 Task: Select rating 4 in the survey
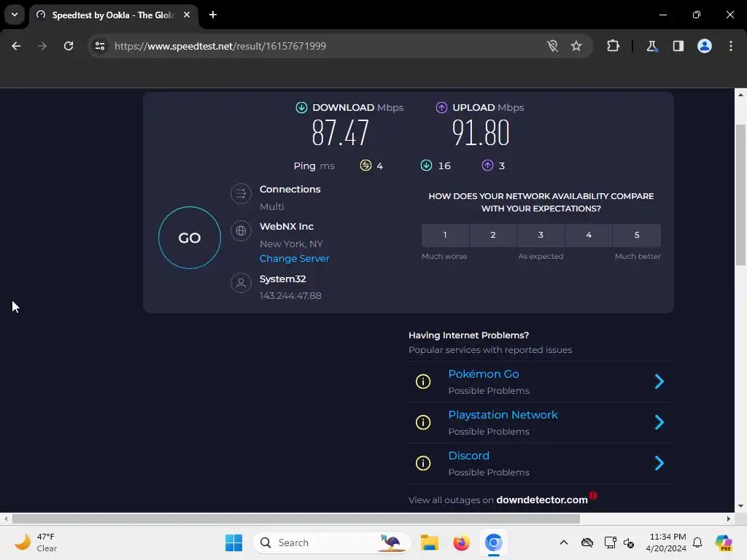click(589, 236)
